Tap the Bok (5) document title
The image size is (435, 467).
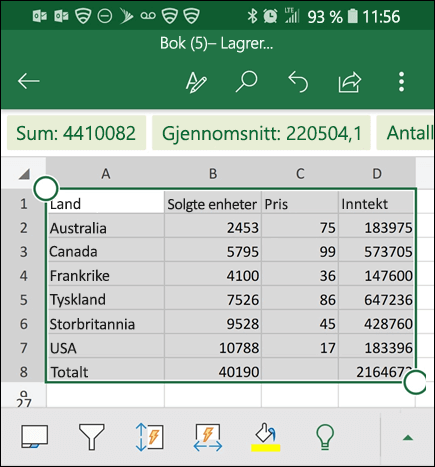tap(216, 44)
